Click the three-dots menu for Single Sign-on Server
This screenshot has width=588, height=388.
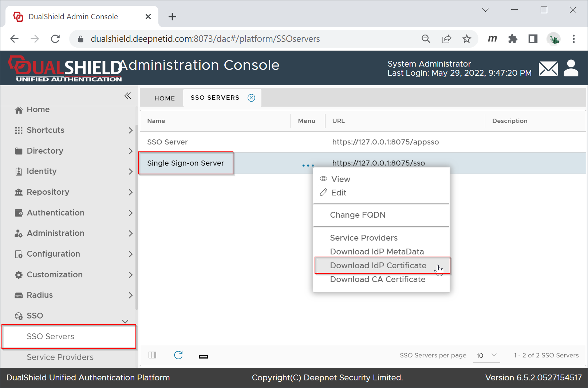click(x=308, y=166)
